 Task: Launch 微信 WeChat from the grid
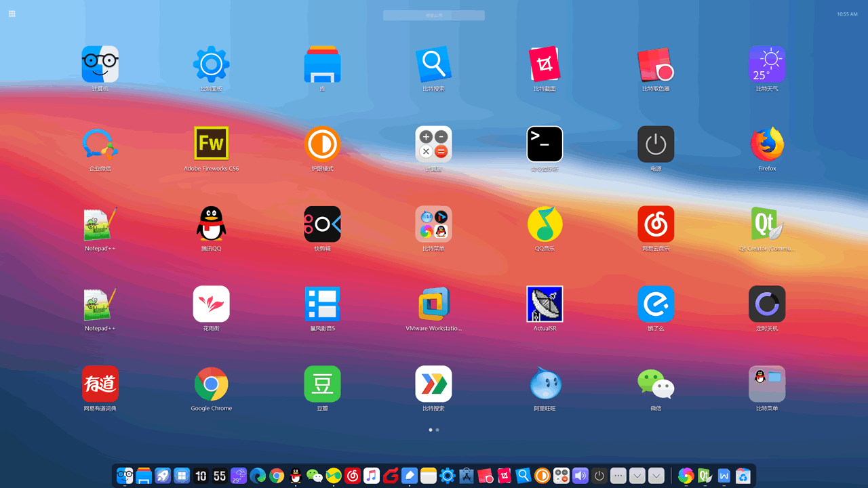tap(656, 384)
